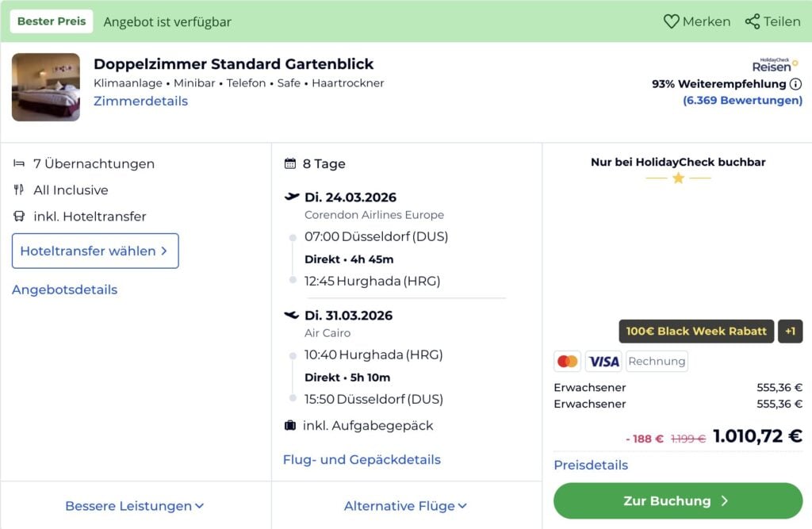Click the departing plane icon for the outbound flight
Viewport: 812px width, 529px height.
[289, 197]
